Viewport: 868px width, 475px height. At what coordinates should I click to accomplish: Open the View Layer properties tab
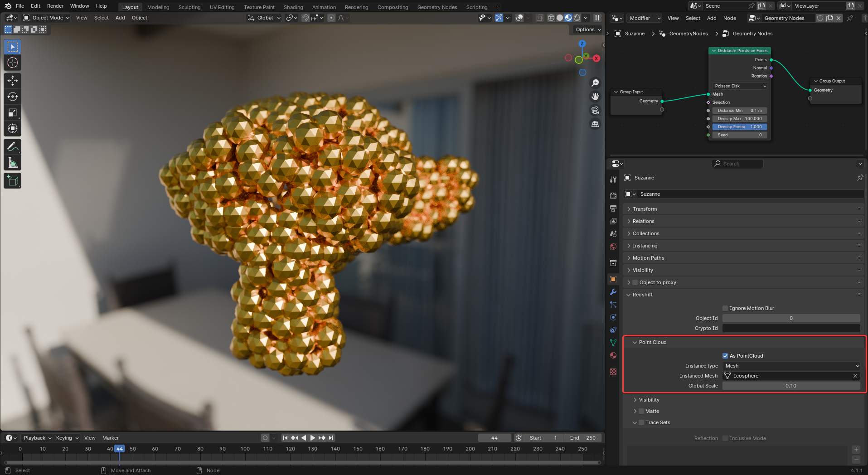[x=613, y=221]
